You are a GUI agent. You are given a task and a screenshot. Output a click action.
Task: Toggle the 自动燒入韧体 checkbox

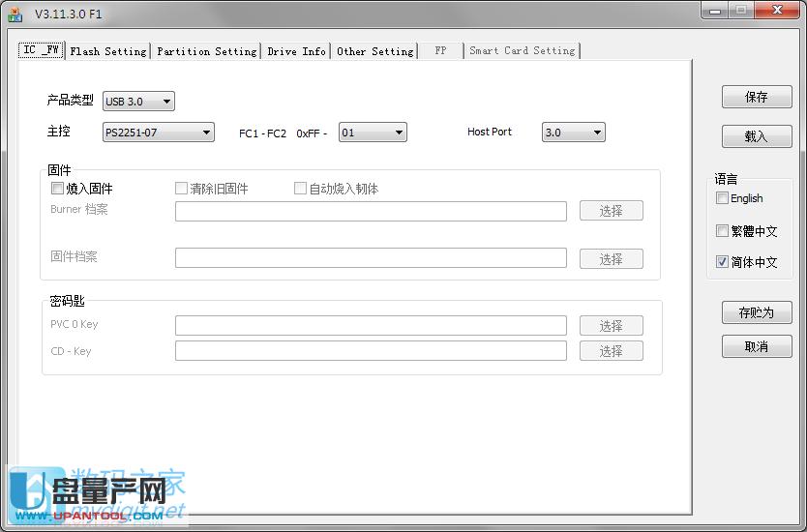click(x=300, y=189)
